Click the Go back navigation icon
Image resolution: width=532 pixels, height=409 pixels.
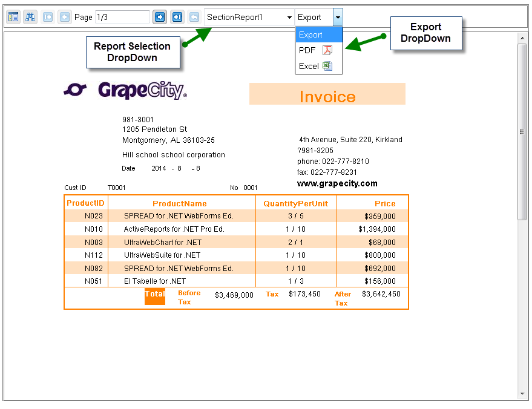tap(194, 17)
